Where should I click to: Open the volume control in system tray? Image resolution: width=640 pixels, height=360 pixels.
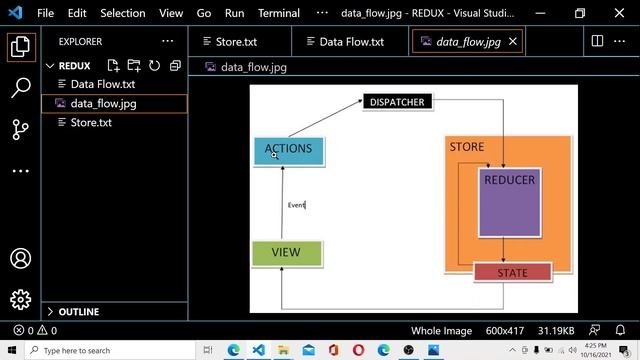[573, 350]
